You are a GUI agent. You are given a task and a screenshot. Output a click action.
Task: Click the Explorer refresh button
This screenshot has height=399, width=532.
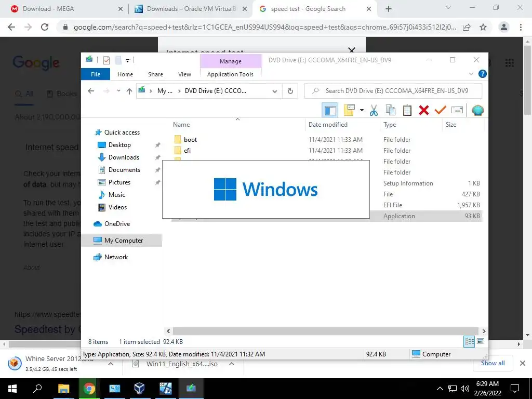[290, 91]
